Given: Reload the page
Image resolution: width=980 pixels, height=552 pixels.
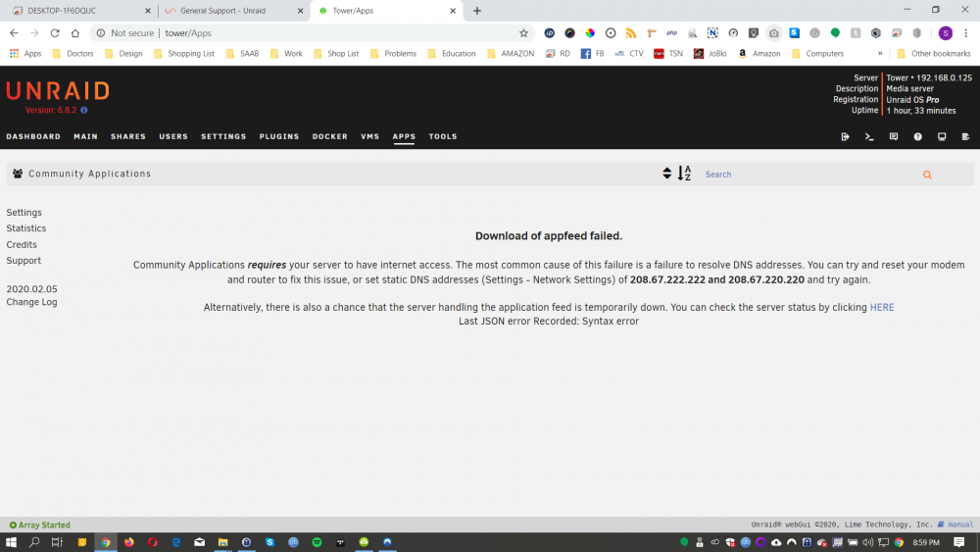Looking at the screenshot, I should [x=55, y=33].
